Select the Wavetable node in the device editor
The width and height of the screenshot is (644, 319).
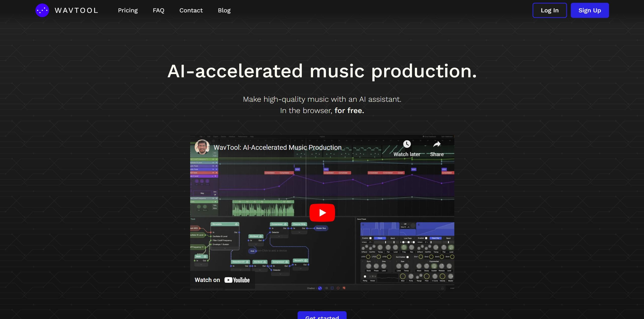coord(217,224)
